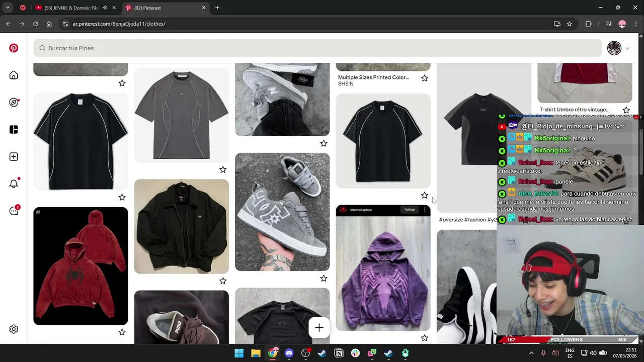The image size is (644, 362).
Task: Open the settings gear in the sidebar
Action: [x=14, y=329]
